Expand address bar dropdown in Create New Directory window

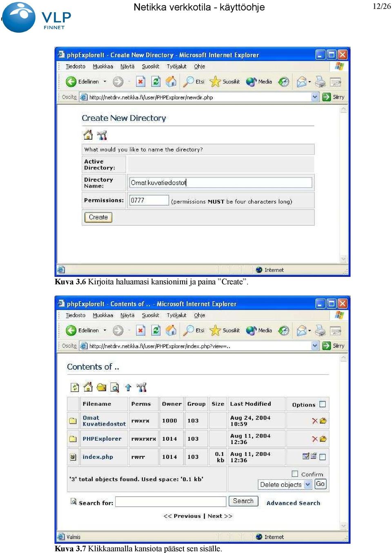315,97
